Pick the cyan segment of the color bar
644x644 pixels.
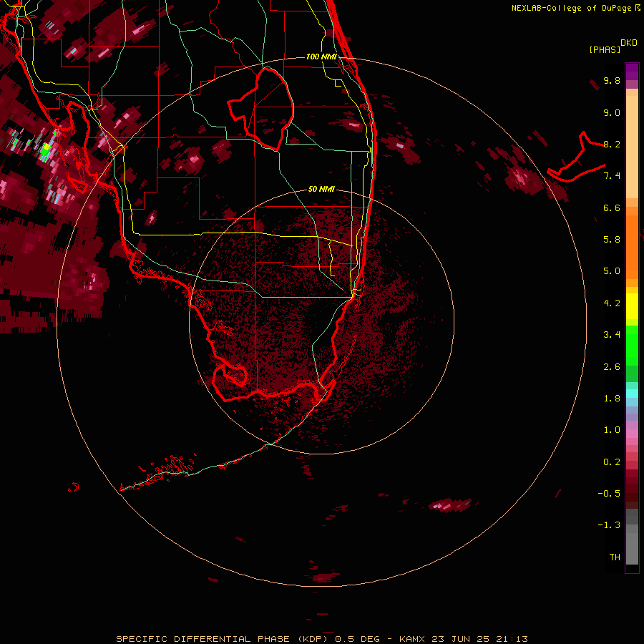632,394
